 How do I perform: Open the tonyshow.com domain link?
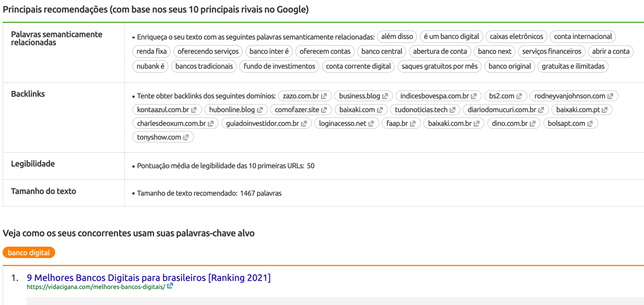tap(159, 137)
